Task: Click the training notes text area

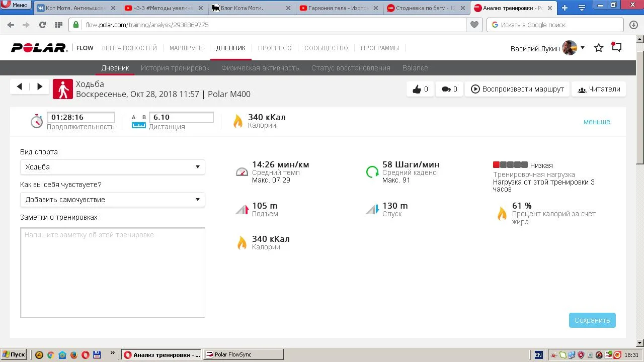Action: pyautogui.click(x=113, y=273)
